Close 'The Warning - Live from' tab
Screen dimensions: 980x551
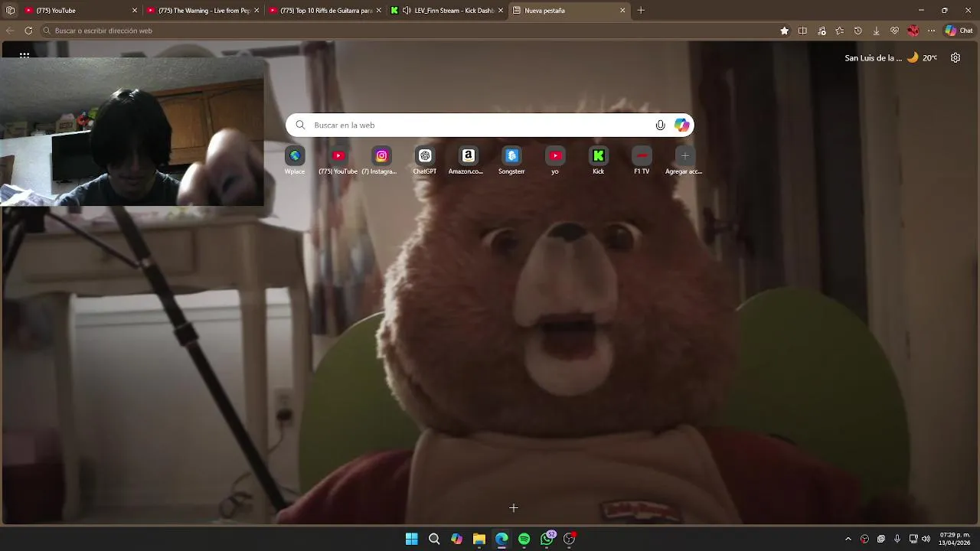tap(256, 11)
